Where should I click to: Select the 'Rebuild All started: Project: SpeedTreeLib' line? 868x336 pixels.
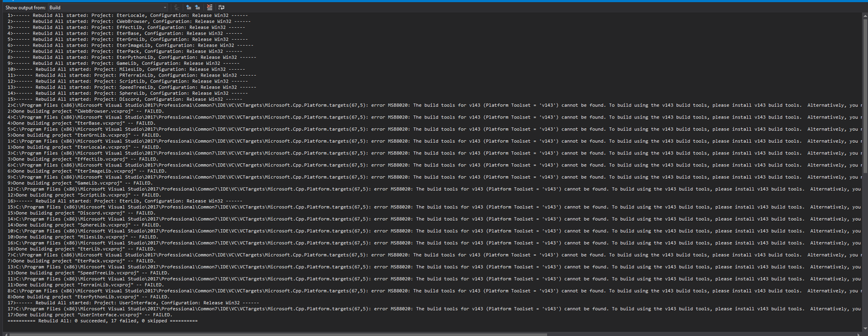(132, 87)
